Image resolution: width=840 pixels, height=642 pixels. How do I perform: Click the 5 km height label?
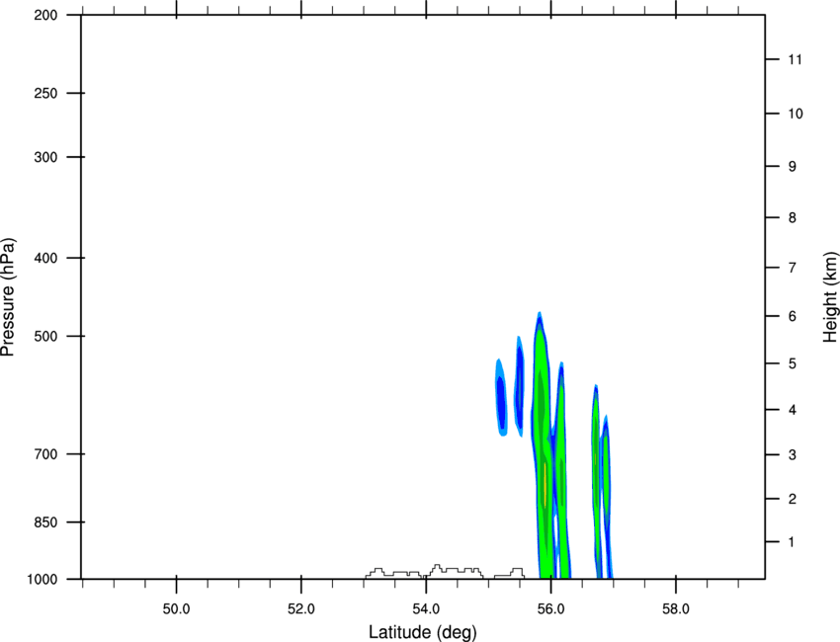pyautogui.click(x=793, y=363)
